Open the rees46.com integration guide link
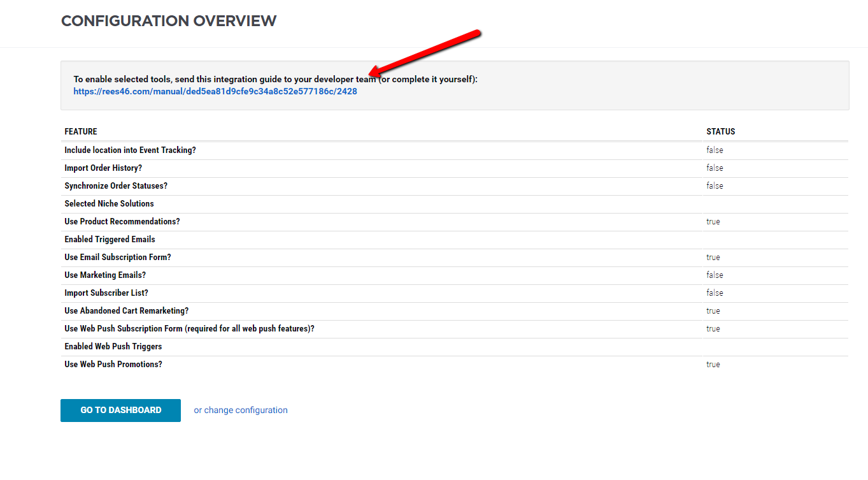This screenshot has width=868, height=480. [215, 91]
